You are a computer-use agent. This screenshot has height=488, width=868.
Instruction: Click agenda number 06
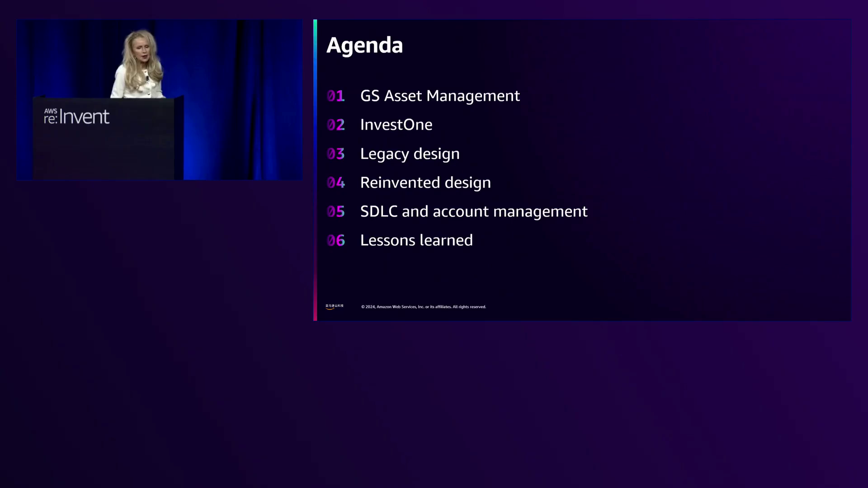coord(335,240)
